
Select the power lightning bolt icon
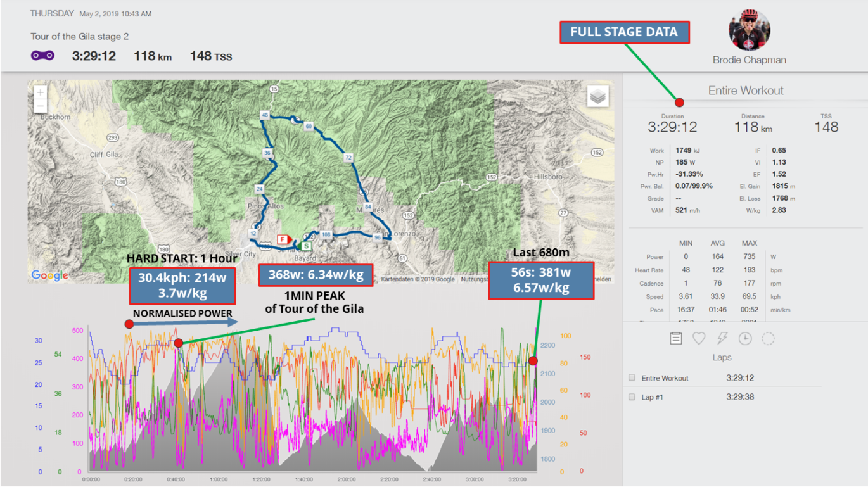pyautogui.click(x=722, y=338)
